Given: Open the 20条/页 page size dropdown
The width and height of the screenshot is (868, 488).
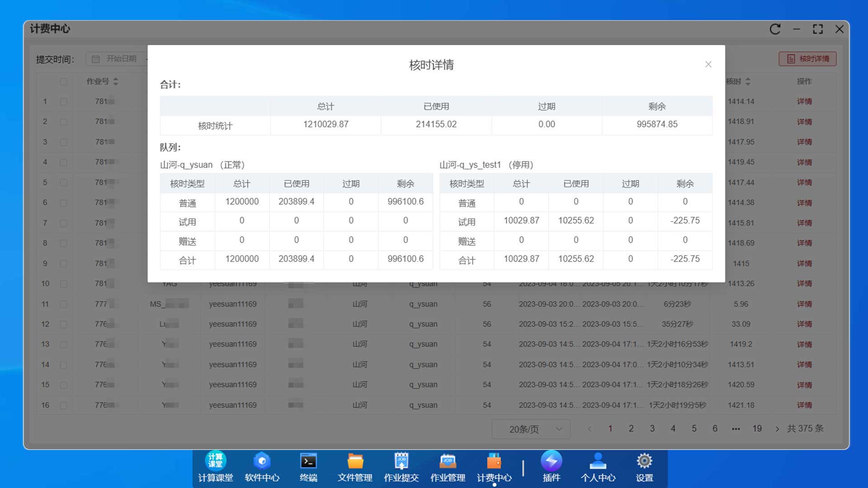Looking at the screenshot, I should tap(531, 429).
